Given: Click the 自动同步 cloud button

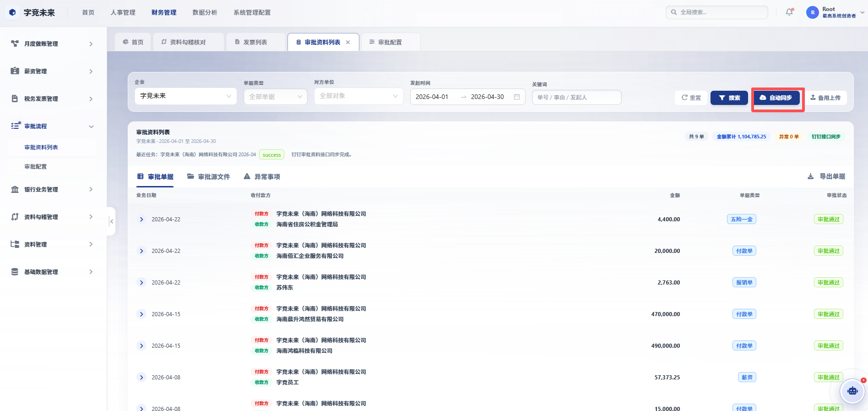Looking at the screenshot, I should tap(777, 98).
